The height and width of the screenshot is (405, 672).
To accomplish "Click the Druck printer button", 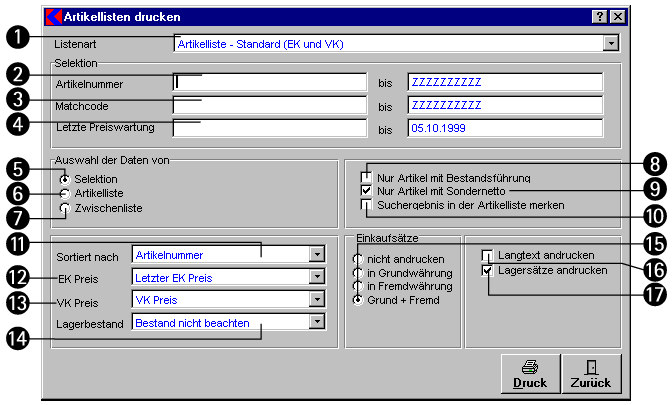I will point(530,374).
